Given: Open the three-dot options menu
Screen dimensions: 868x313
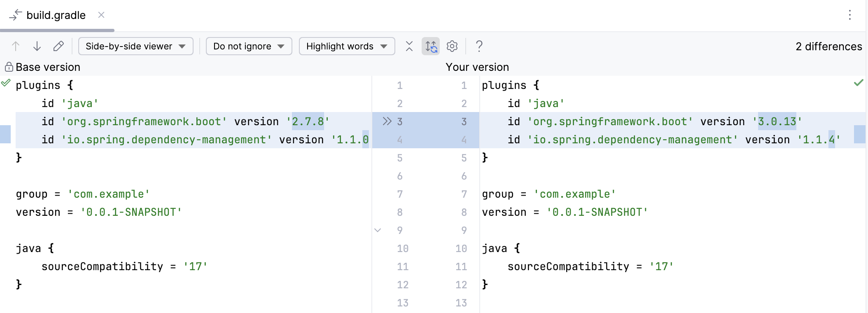Looking at the screenshot, I should pyautogui.click(x=849, y=15).
